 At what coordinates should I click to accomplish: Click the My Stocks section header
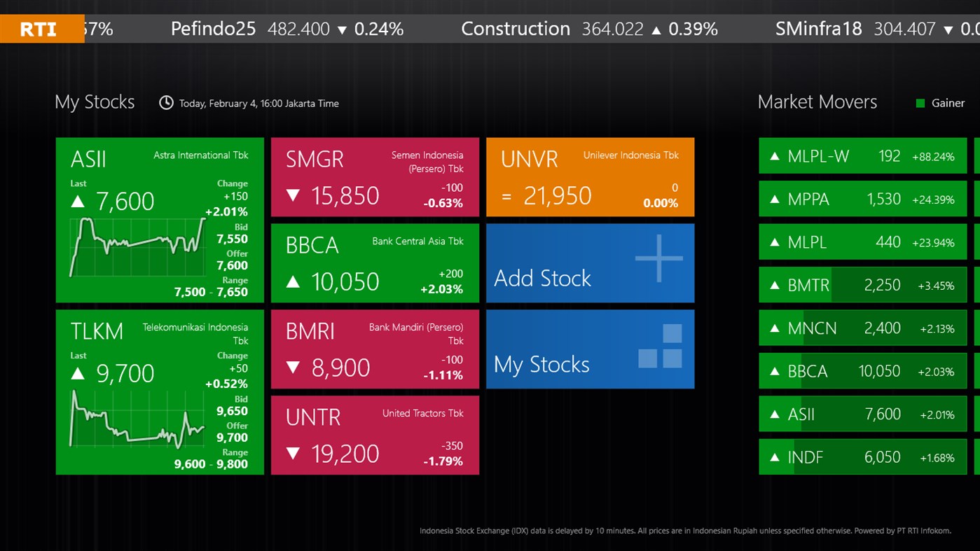95,102
